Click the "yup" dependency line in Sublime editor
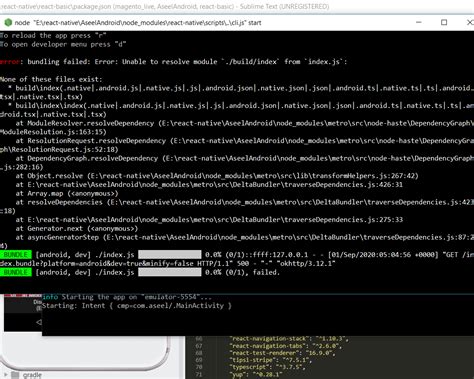Viewport: 474px width, 379px height. [x=256, y=374]
